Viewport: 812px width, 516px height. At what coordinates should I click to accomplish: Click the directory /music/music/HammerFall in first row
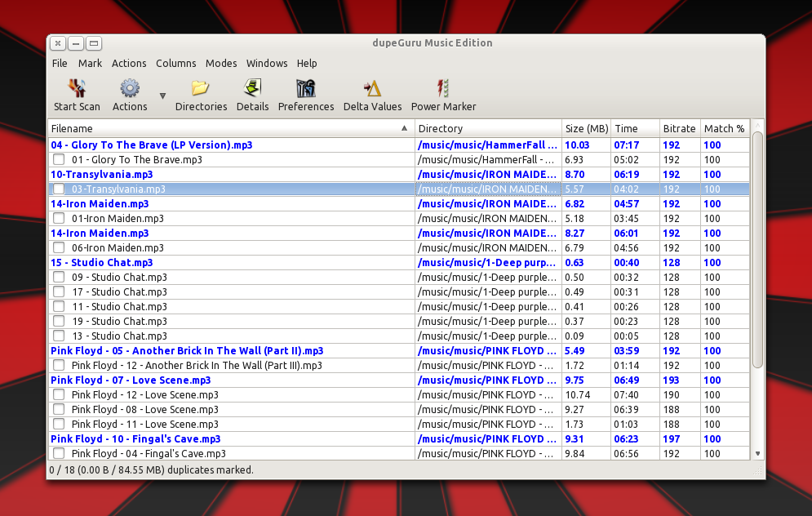[x=487, y=145]
